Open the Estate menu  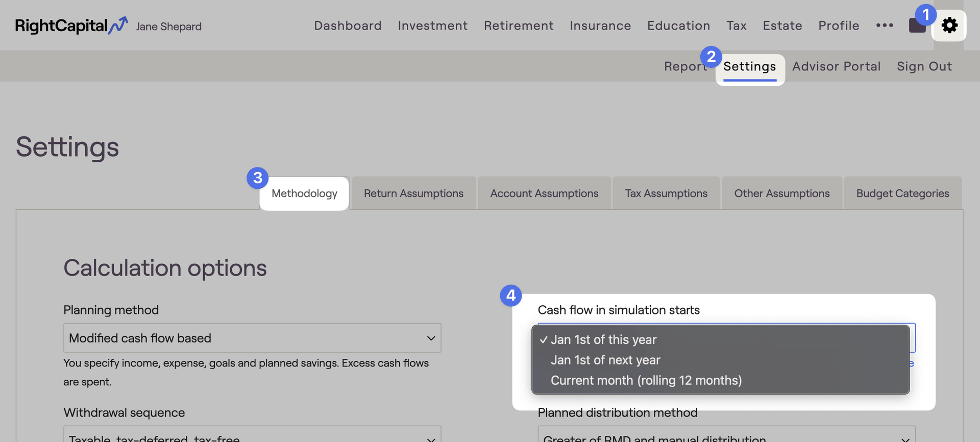tap(782, 26)
